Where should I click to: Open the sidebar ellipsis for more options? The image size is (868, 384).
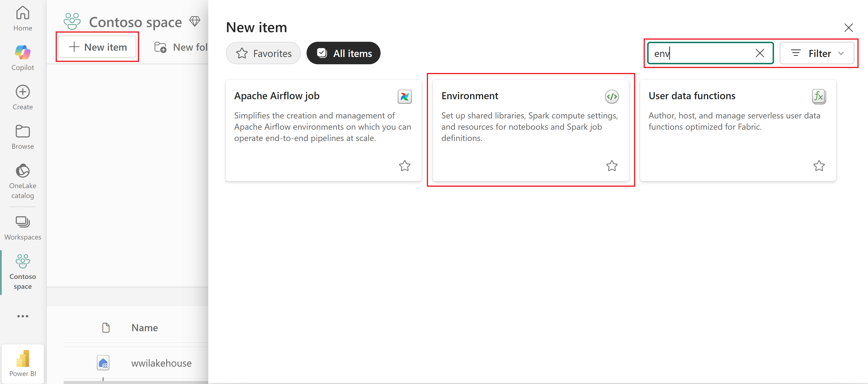point(23,316)
